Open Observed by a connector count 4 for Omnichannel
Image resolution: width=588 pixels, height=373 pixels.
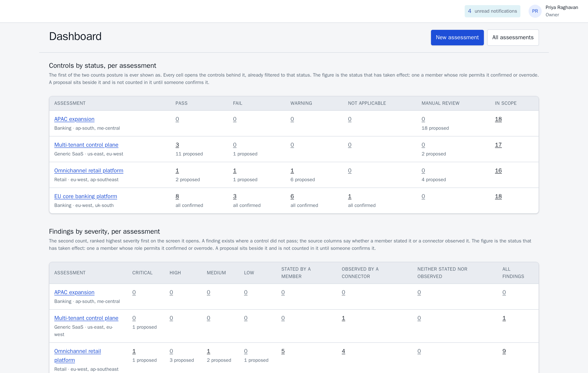[x=343, y=351]
